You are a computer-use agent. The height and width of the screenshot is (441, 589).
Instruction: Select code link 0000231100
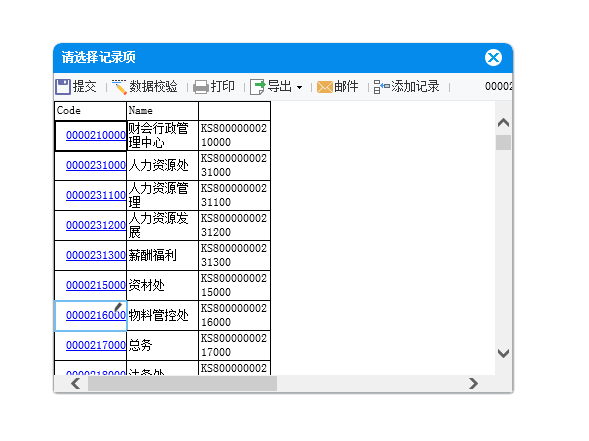[96, 195]
